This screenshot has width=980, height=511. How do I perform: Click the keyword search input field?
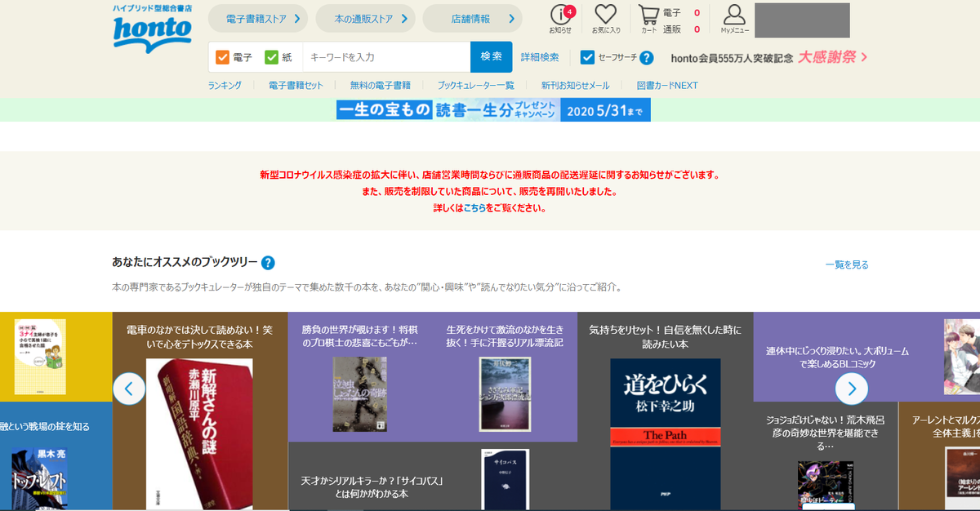point(386,57)
